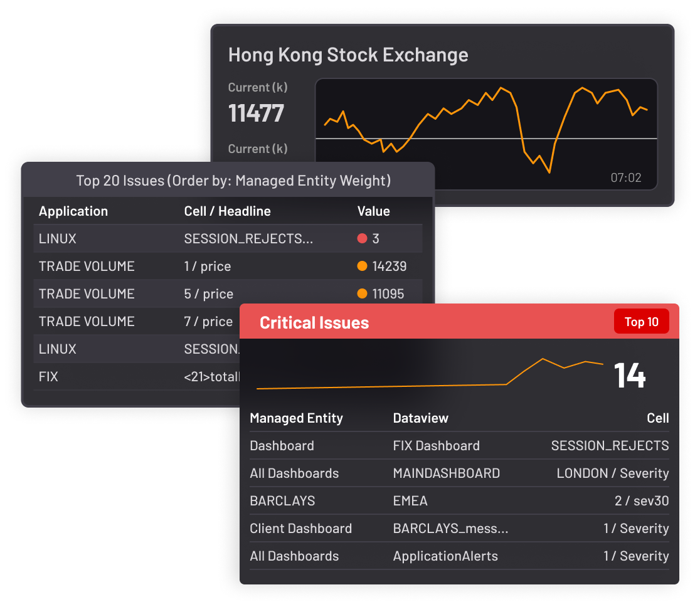Sort by the Cell / Headline column header
The image size is (700, 602).
pos(227,211)
